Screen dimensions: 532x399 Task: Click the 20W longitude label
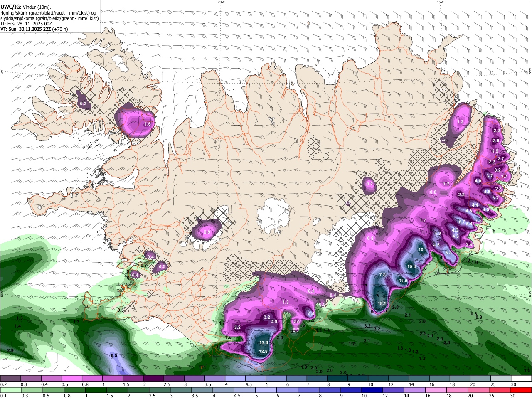click(221, 2)
